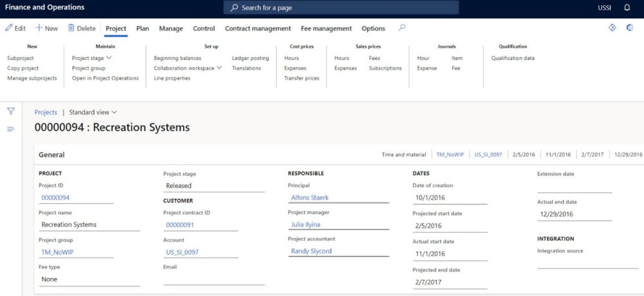
Task: Click the Office app icon
Action: tap(629, 28)
